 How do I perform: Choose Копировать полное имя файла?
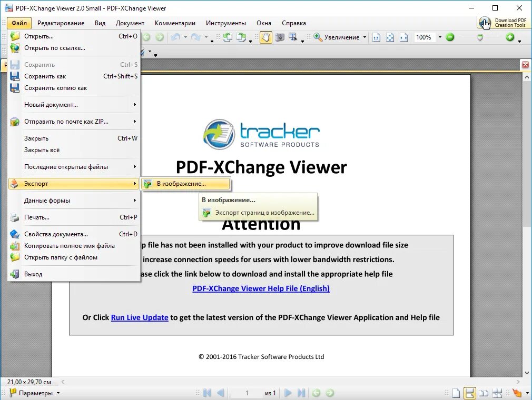pyautogui.click(x=74, y=246)
